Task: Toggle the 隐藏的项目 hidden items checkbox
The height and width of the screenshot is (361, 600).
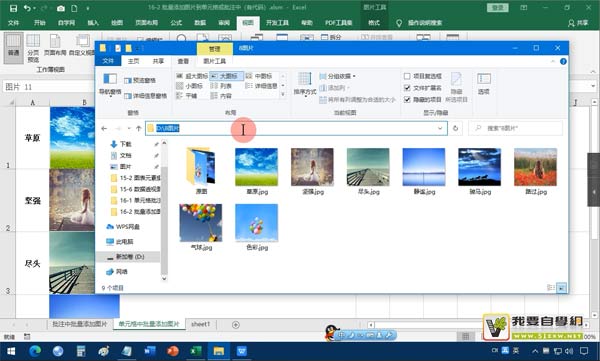Action: (423, 100)
